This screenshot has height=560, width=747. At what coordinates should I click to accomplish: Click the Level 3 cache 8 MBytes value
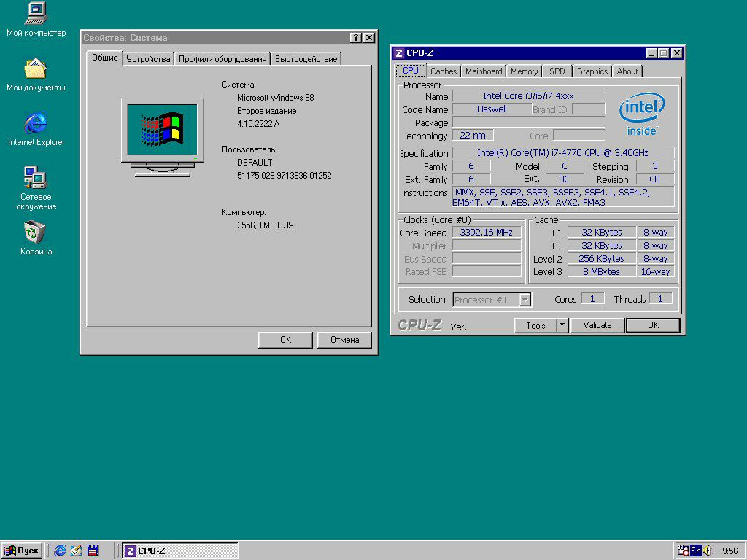pos(601,271)
